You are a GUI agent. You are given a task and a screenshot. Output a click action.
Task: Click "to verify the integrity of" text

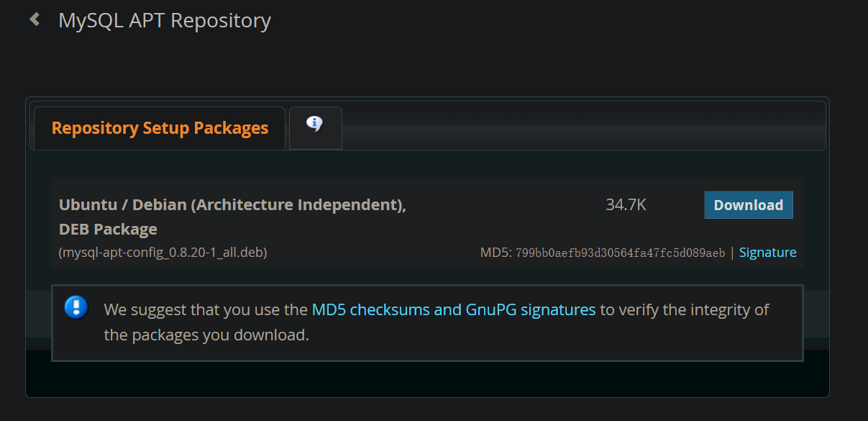(684, 310)
